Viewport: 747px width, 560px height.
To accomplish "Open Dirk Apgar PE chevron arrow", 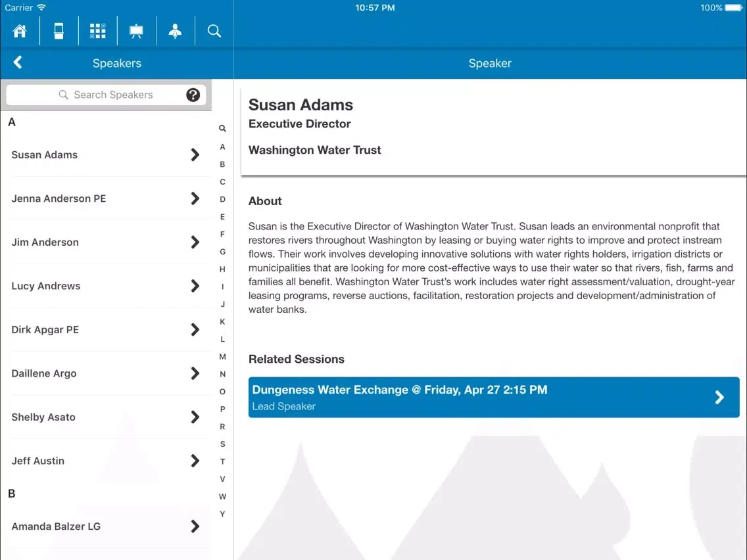I will click(x=195, y=329).
